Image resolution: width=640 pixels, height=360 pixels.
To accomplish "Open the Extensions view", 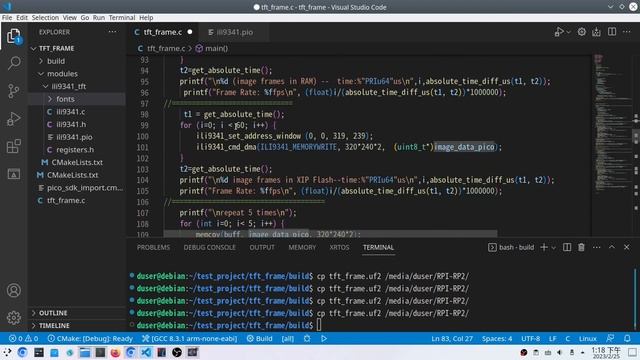I will click(14, 146).
